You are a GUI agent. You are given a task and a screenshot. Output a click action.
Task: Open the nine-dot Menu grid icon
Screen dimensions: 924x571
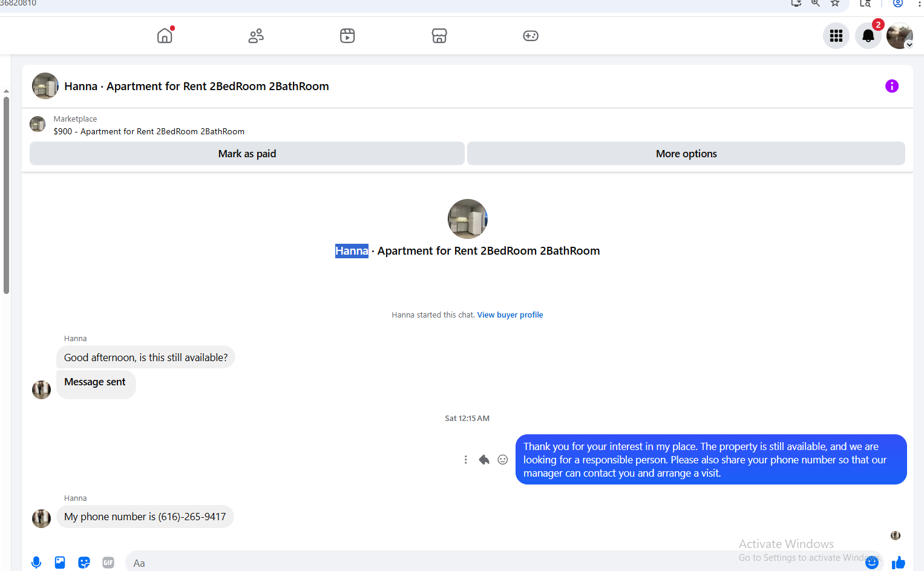click(836, 36)
